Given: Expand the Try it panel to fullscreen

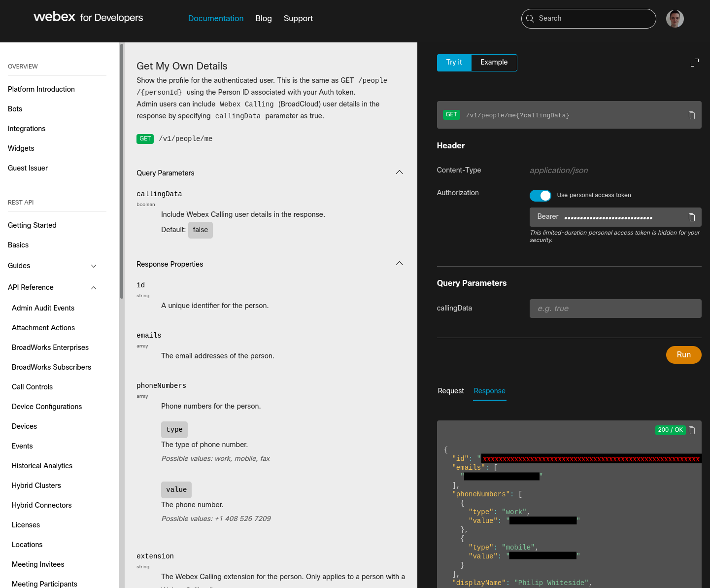Looking at the screenshot, I should pos(695,63).
